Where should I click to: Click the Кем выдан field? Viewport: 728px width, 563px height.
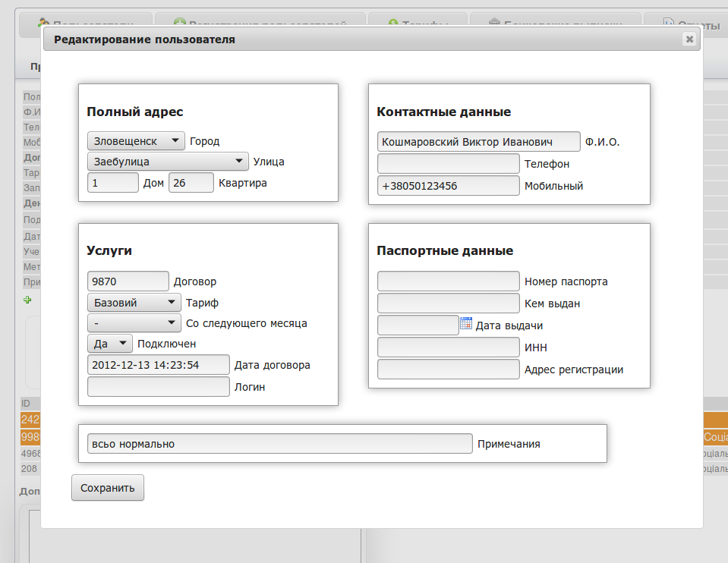(x=448, y=304)
